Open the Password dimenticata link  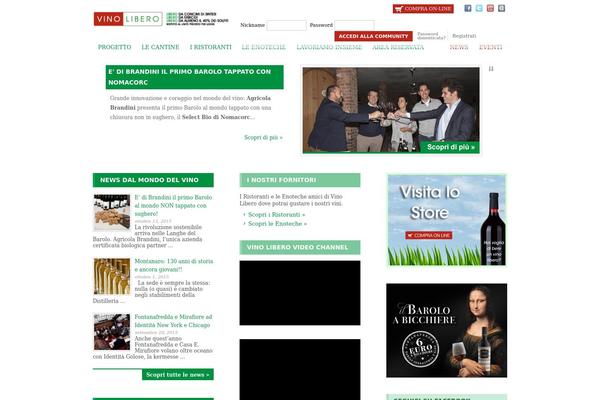coord(431,36)
